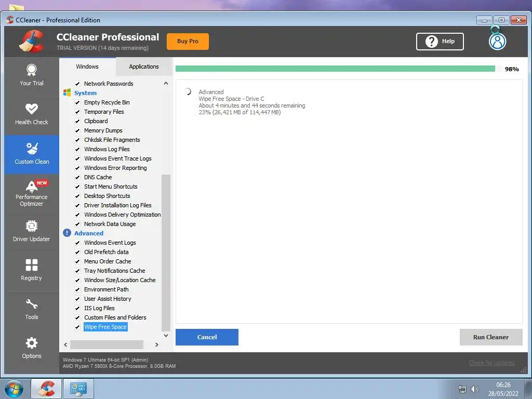The width and height of the screenshot is (532, 399).
Task: Open Driver Updater from the sidebar
Action: [32, 232]
